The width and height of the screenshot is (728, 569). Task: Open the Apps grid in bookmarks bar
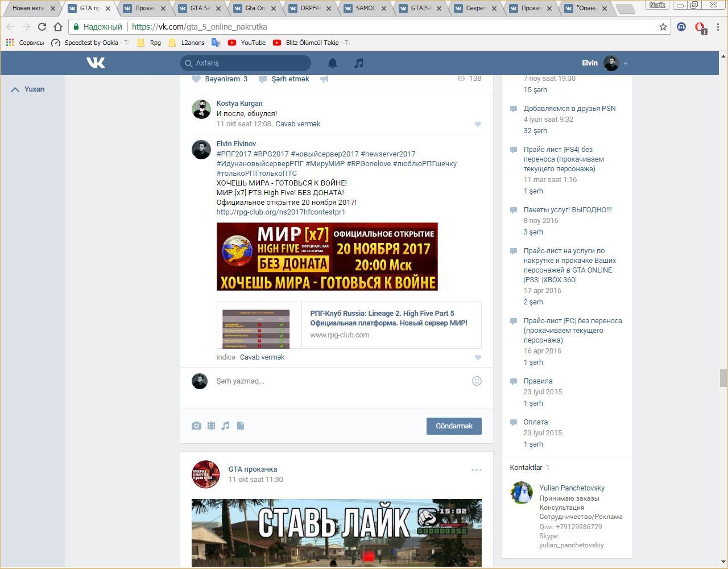click(10, 43)
